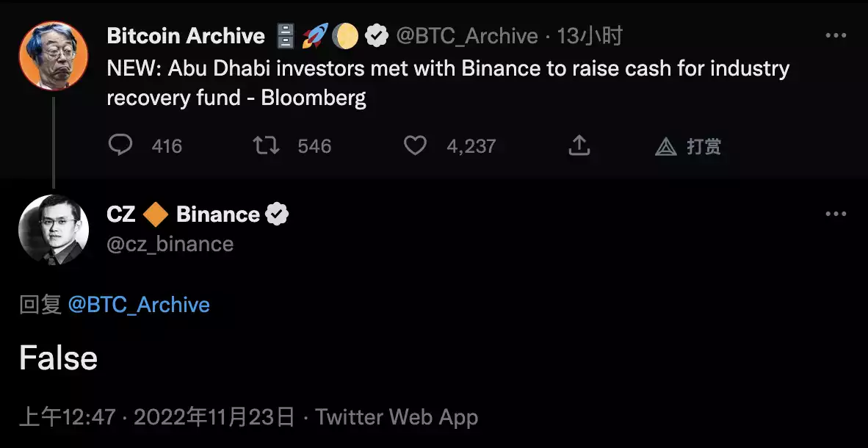Open CZ Binance's profile avatar
Screen dimensions: 868x448
(x=54, y=230)
